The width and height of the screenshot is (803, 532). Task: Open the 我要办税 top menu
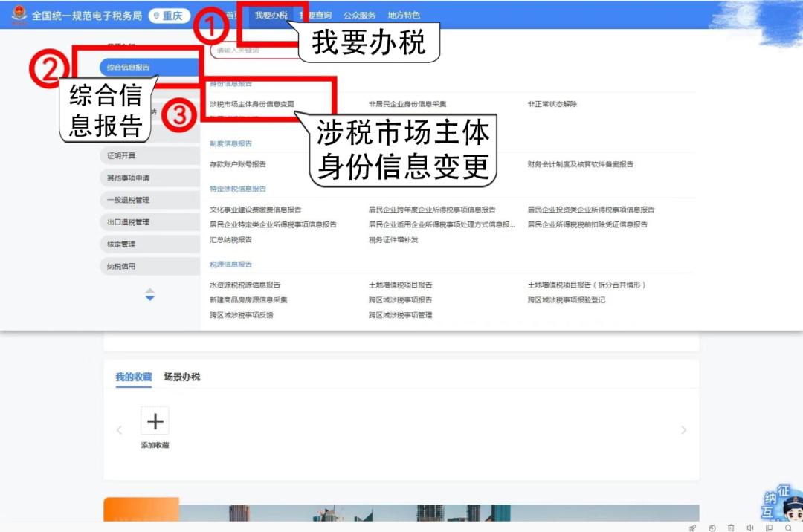pos(271,16)
